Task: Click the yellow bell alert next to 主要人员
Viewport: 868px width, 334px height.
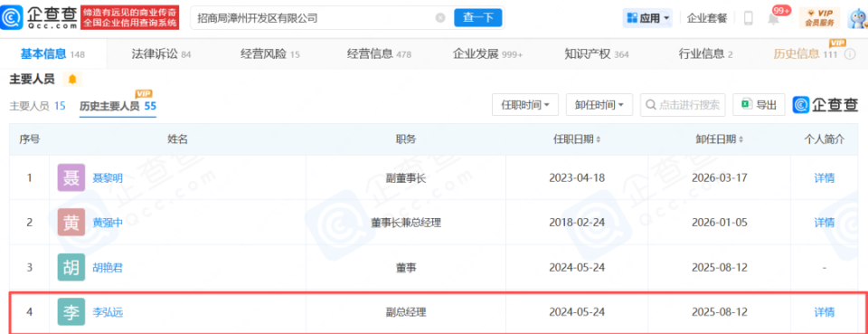Action: coord(72,80)
